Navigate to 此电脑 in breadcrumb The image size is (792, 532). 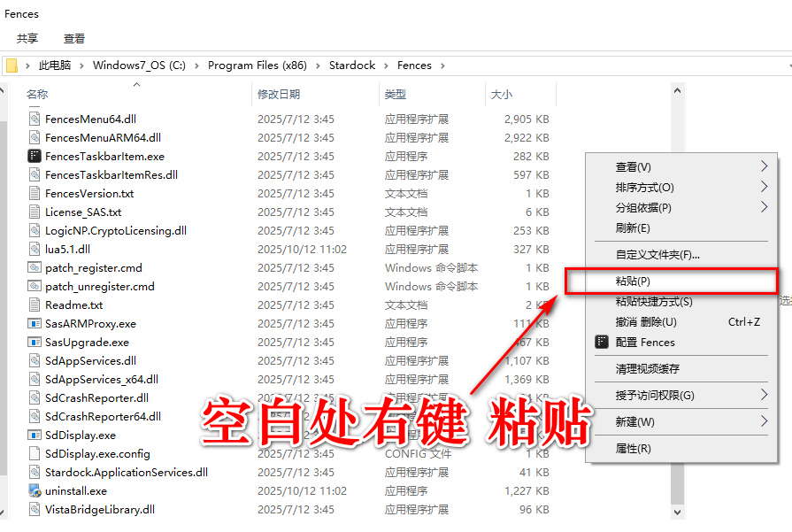[x=55, y=66]
